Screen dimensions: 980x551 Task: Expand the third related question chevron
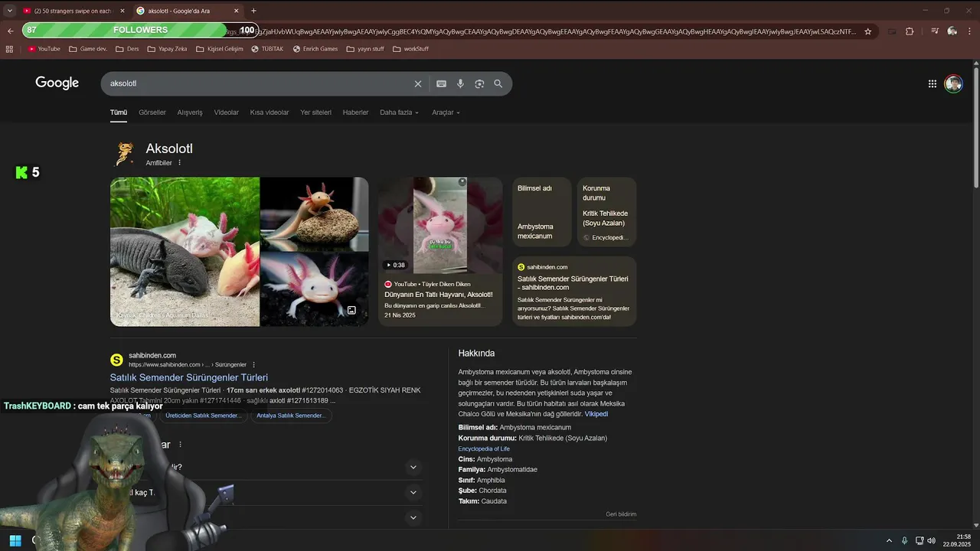[x=413, y=517]
